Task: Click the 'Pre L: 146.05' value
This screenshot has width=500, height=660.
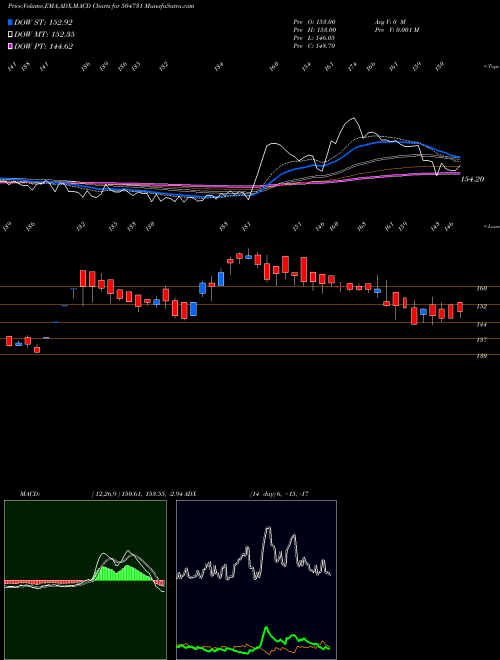Action: click(x=314, y=38)
